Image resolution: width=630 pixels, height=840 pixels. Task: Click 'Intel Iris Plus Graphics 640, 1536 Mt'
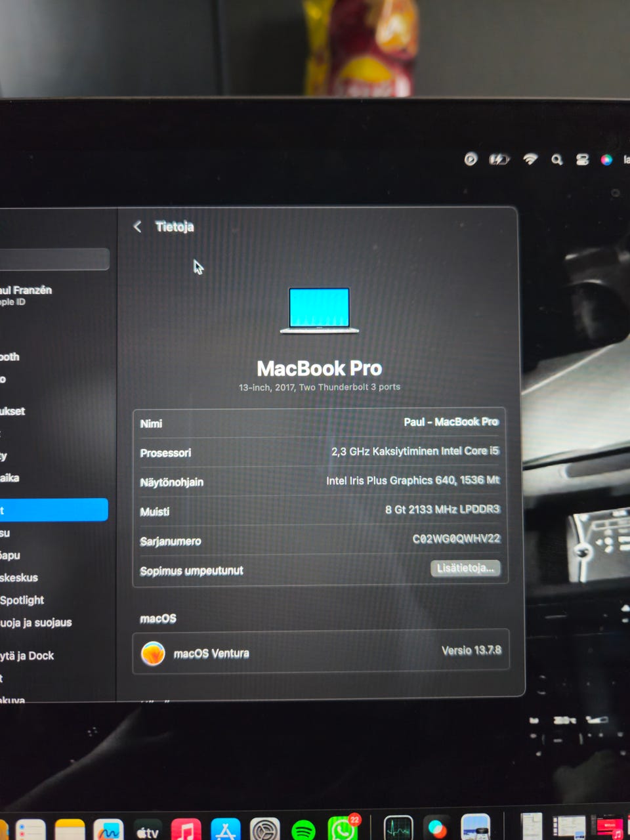[413, 480]
